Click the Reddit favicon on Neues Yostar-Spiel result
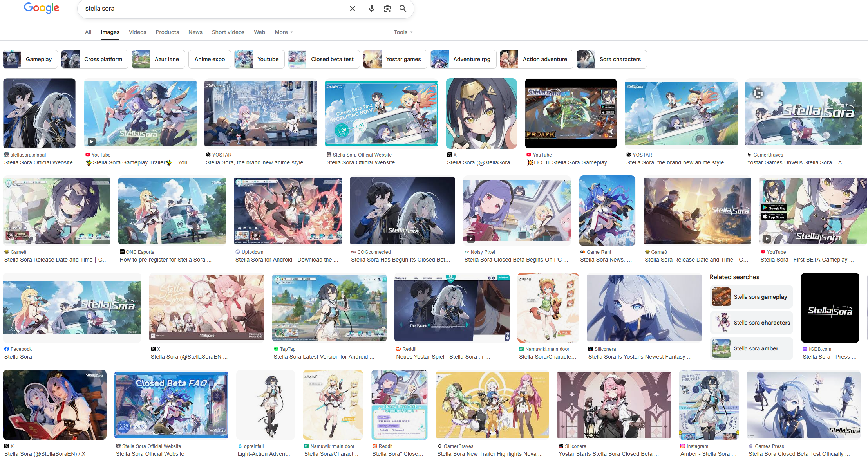The width and height of the screenshot is (868, 464). [x=398, y=349]
